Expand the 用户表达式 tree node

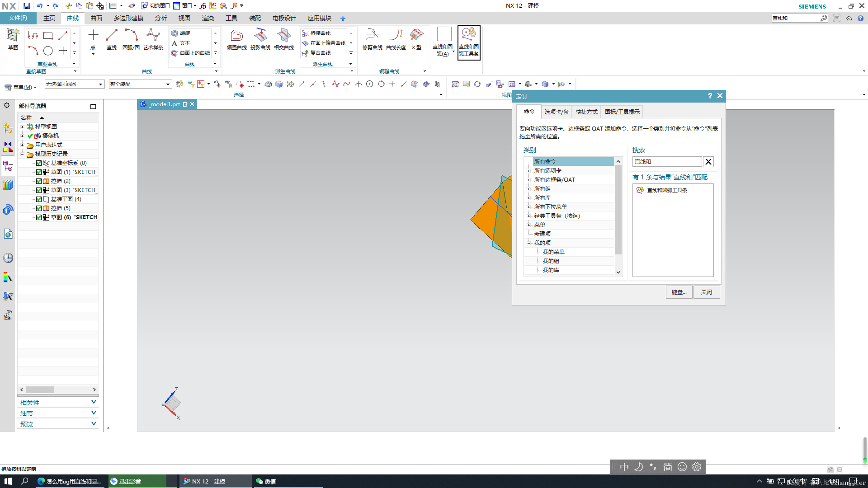(22, 145)
